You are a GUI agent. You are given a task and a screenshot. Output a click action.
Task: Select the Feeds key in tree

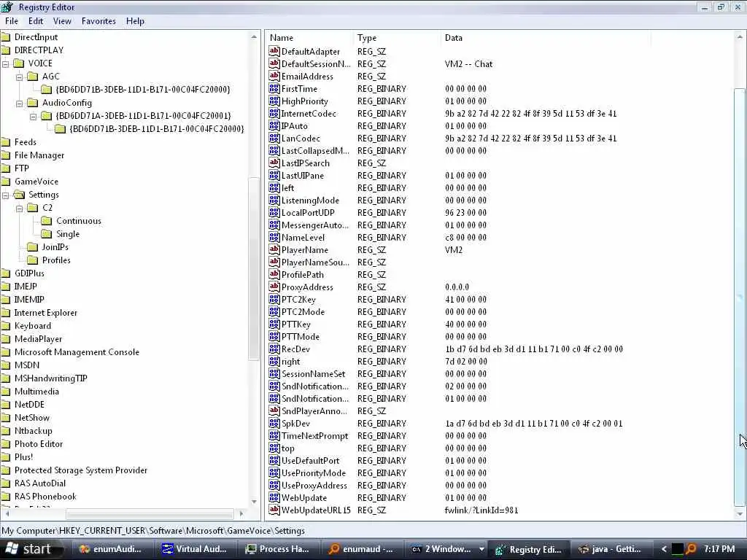click(x=26, y=142)
